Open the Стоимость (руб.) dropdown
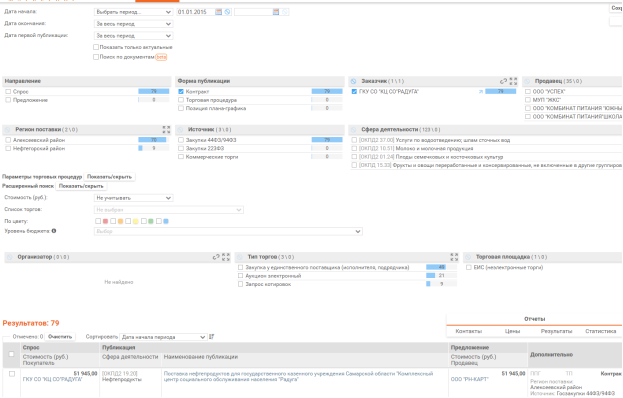Screen dimensions: 623x398 (134, 198)
